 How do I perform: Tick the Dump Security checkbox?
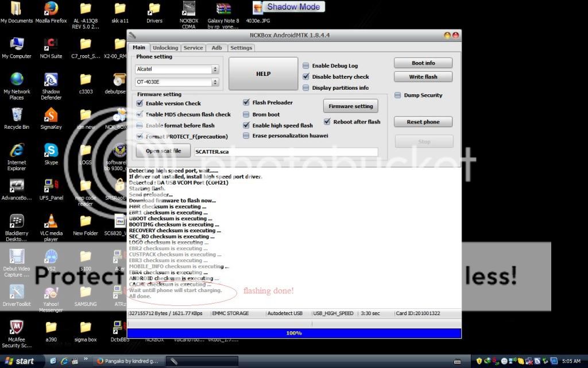398,95
